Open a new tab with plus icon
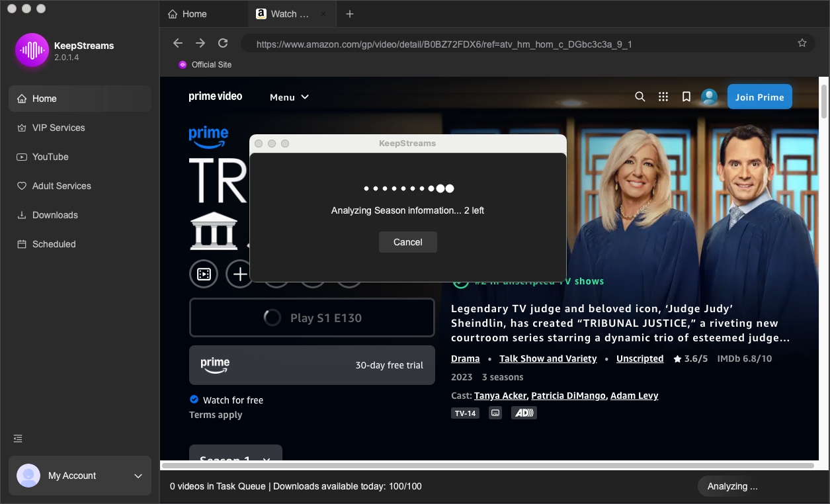830x504 pixels. click(350, 14)
